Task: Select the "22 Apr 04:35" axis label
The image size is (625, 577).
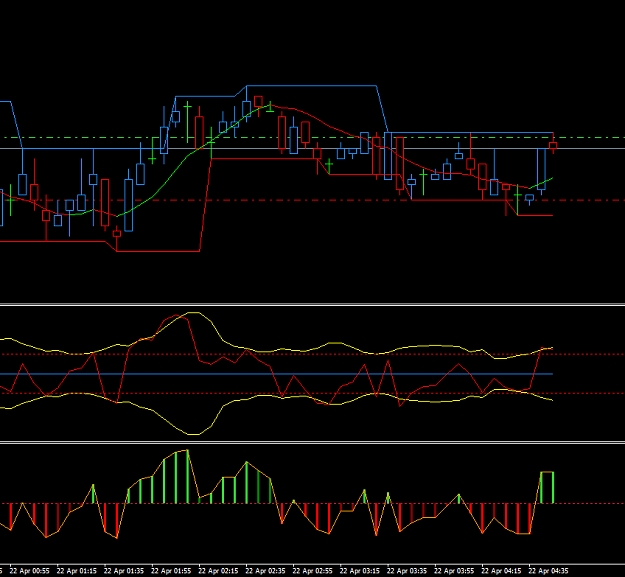Action: [x=548, y=571]
